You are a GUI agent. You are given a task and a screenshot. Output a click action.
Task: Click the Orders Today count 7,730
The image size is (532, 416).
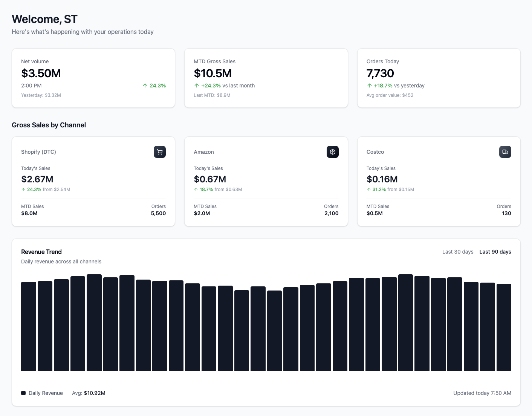380,73
